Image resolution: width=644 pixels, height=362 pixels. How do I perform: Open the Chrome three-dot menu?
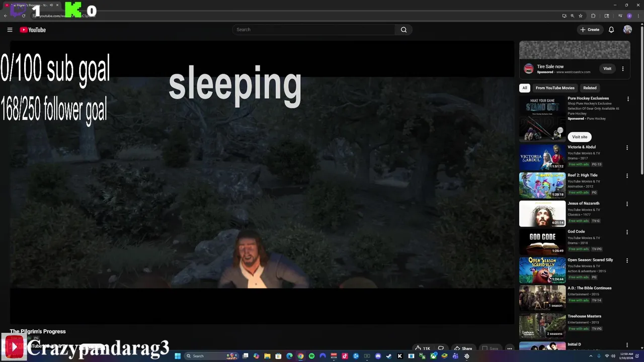(638, 16)
